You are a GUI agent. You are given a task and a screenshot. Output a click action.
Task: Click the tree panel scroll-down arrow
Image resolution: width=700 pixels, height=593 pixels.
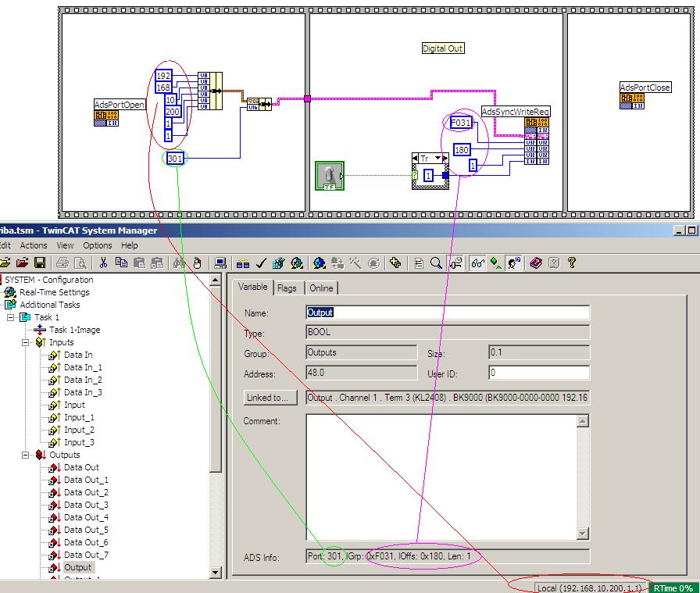pyautogui.click(x=215, y=573)
